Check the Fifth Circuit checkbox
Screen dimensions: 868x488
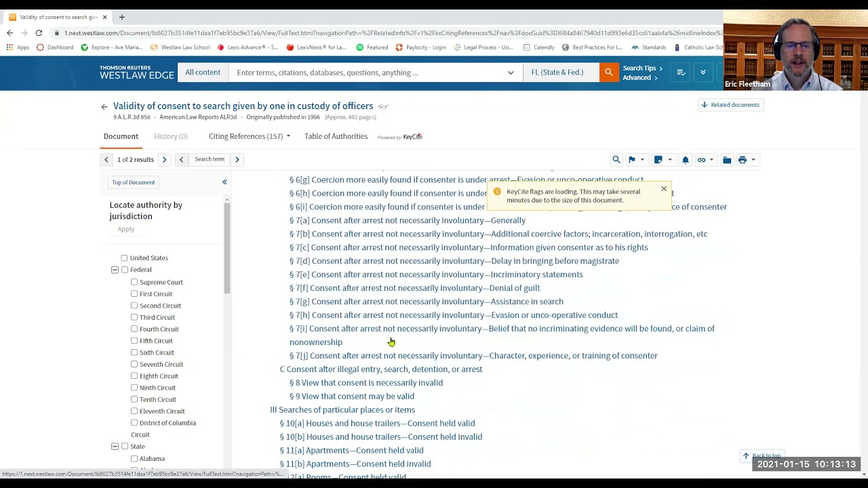point(134,341)
